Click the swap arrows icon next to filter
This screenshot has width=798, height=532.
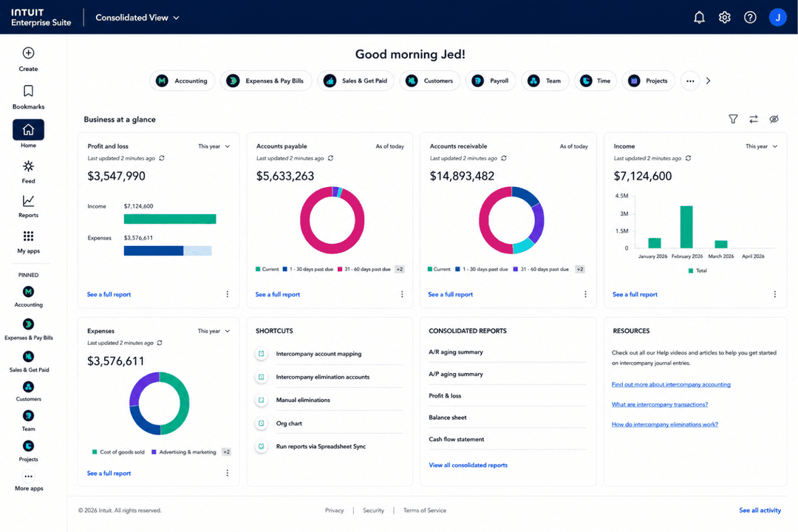pyautogui.click(x=754, y=119)
